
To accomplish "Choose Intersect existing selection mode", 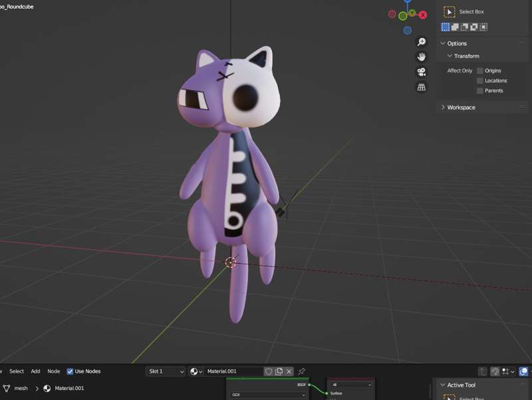I will [483, 27].
